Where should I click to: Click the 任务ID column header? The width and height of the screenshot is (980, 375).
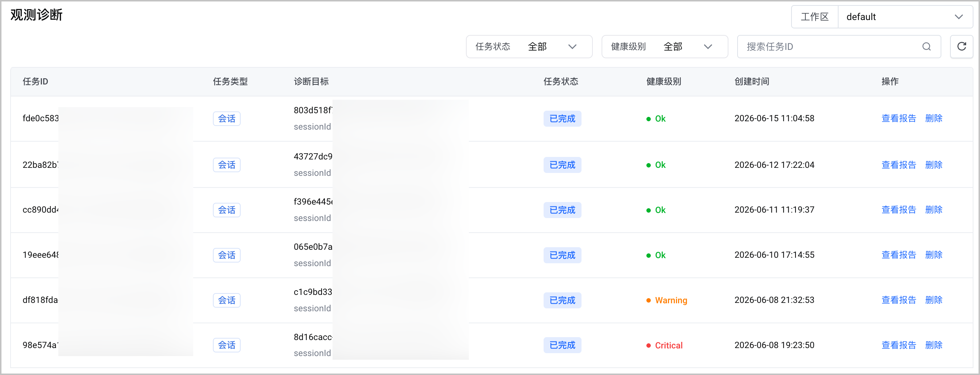35,81
